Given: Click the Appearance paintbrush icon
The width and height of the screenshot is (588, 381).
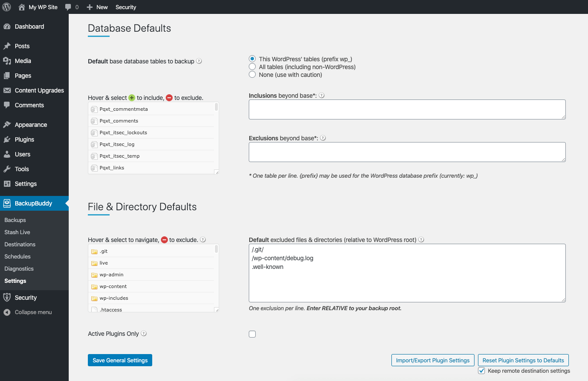Looking at the screenshot, I should [7, 125].
